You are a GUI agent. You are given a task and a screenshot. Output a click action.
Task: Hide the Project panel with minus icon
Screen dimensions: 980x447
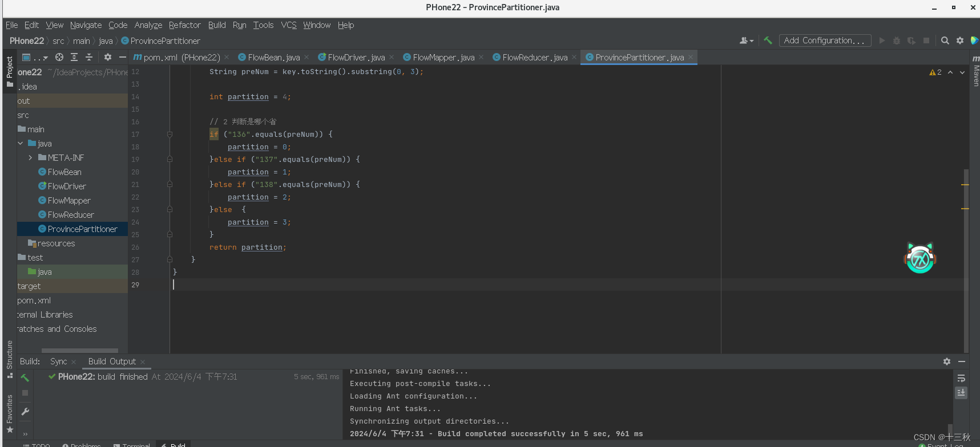point(122,57)
